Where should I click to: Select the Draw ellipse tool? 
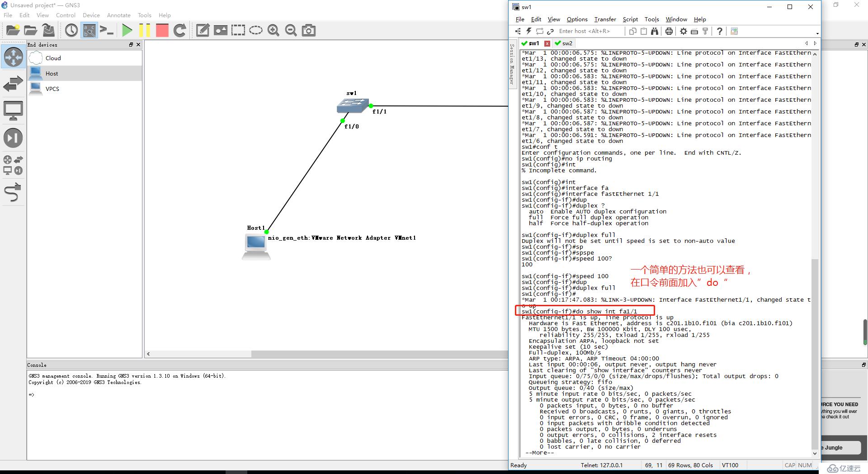[256, 30]
